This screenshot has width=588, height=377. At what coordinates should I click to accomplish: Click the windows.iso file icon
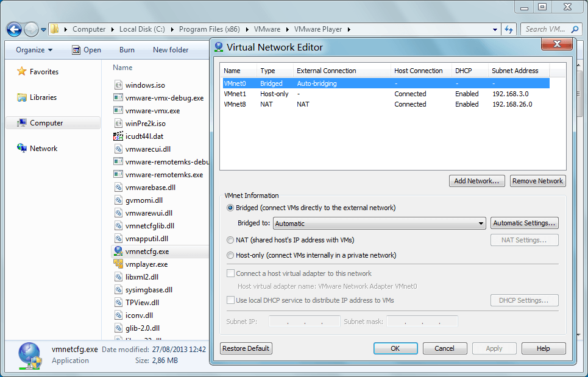coord(118,85)
